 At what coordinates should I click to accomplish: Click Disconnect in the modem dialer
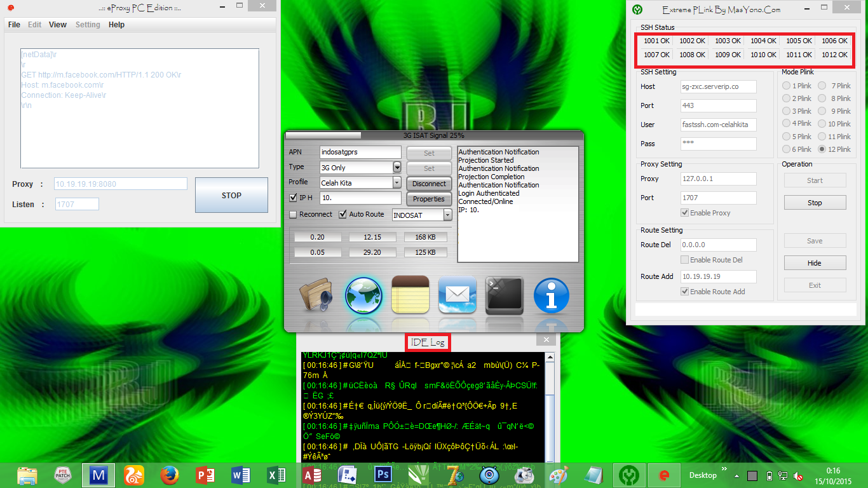coord(429,184)
